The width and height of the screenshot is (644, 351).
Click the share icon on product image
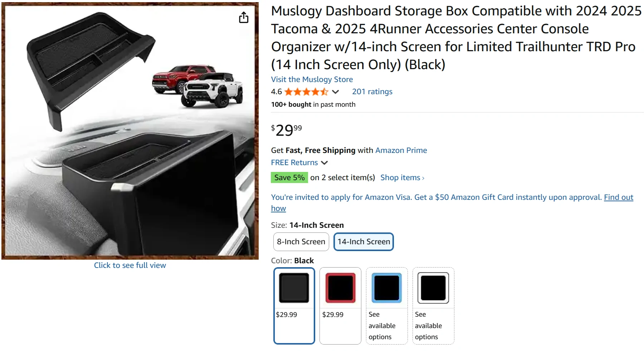[x=244, y=17]
